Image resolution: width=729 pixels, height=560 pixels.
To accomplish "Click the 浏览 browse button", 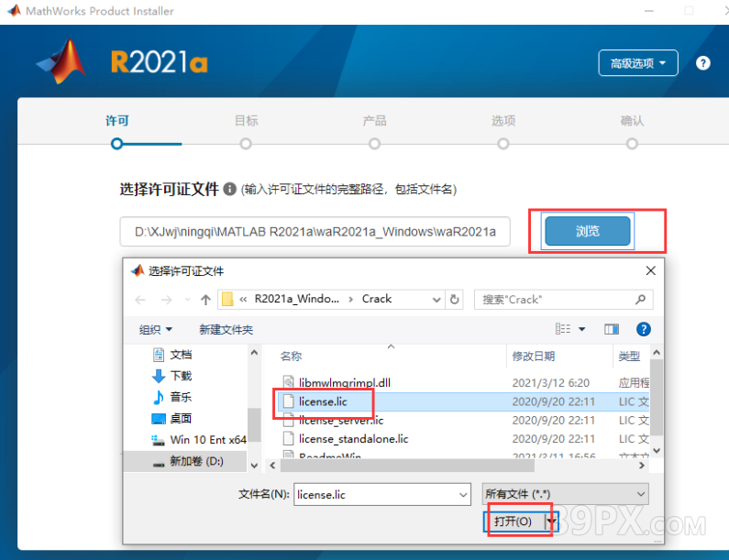I will (x=587, y=231).
